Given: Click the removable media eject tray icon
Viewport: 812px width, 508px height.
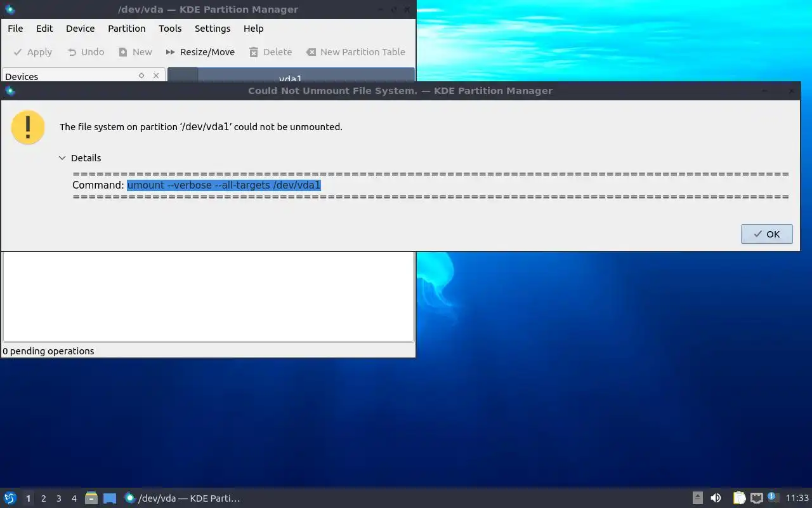Looking at the screenshot, I should pyautogui.click(x=697, y=498).
